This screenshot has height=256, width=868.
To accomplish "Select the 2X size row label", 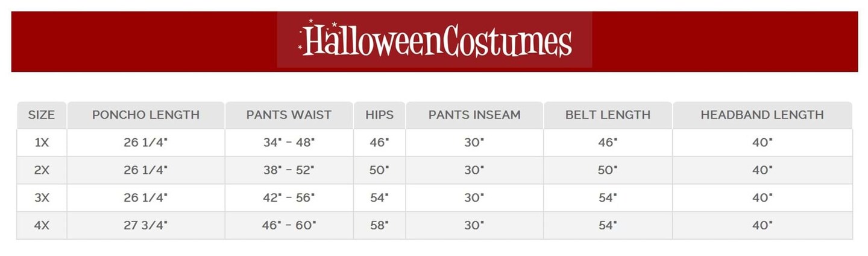I will coord(42,170).
